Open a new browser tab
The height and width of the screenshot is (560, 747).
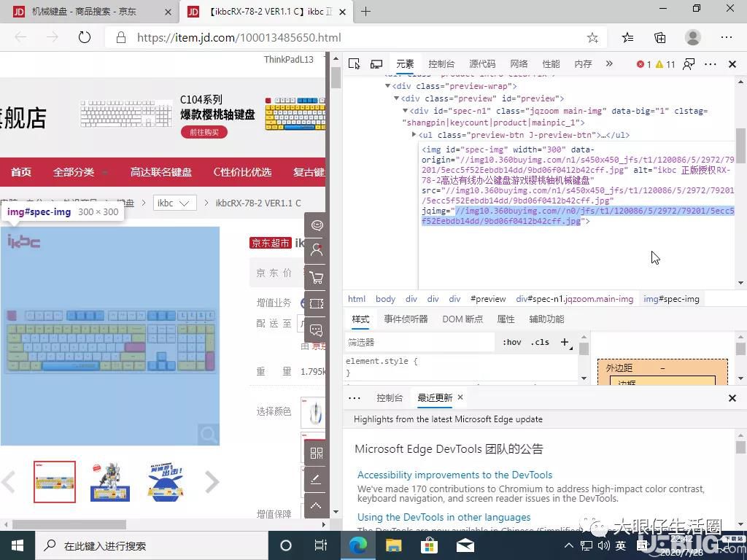point(365,12)
